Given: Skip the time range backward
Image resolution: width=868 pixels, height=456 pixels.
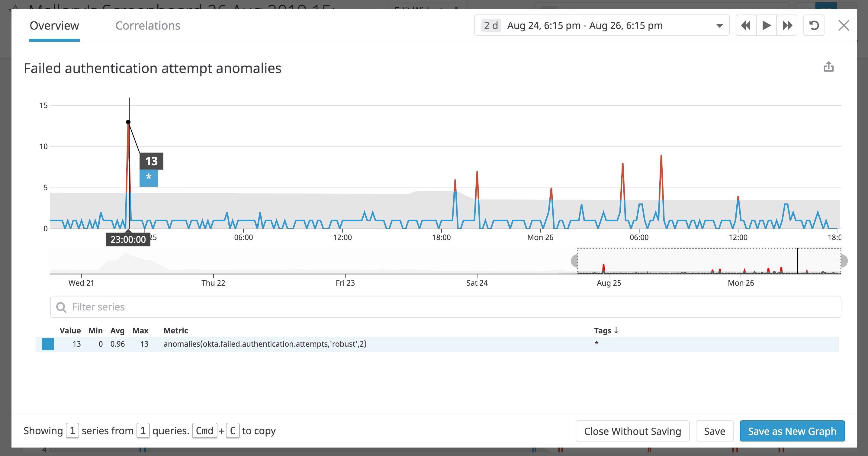Looking at the screenshot, I should pyautogui.click(x=746, y=25).
